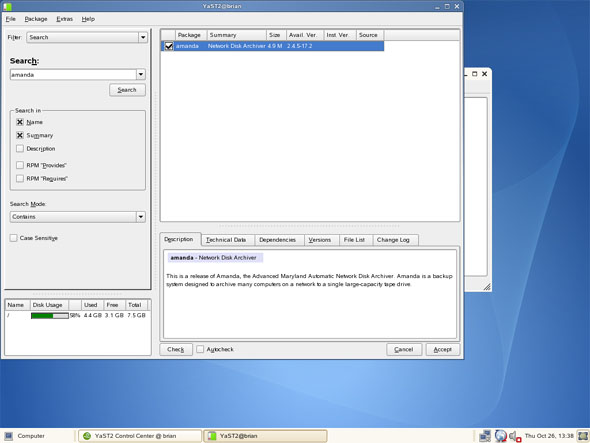The image size is (590, 443).
Task: Switch to YaST2 Control Center taskbar entry
Action: [140, 436]
